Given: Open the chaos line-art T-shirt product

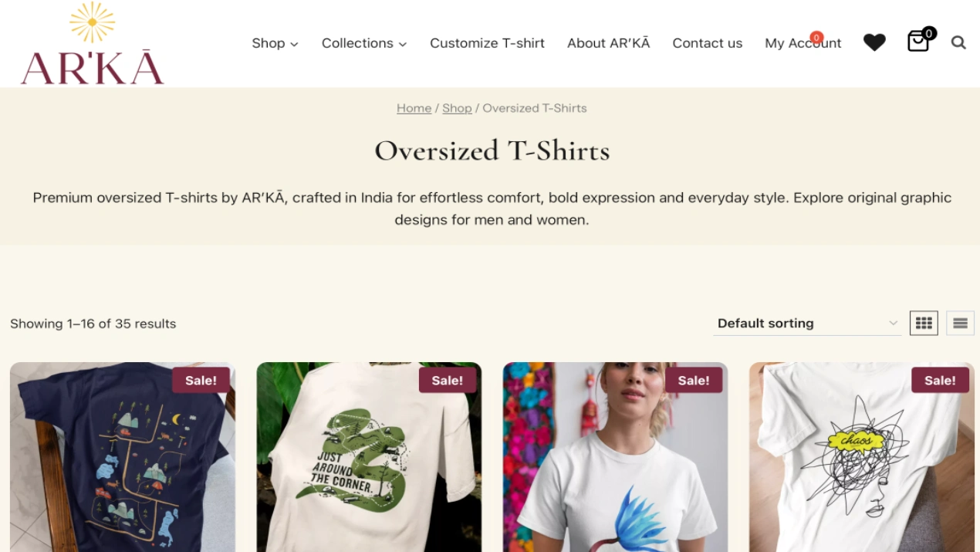Looking at the screenshot, I should 861,457.
